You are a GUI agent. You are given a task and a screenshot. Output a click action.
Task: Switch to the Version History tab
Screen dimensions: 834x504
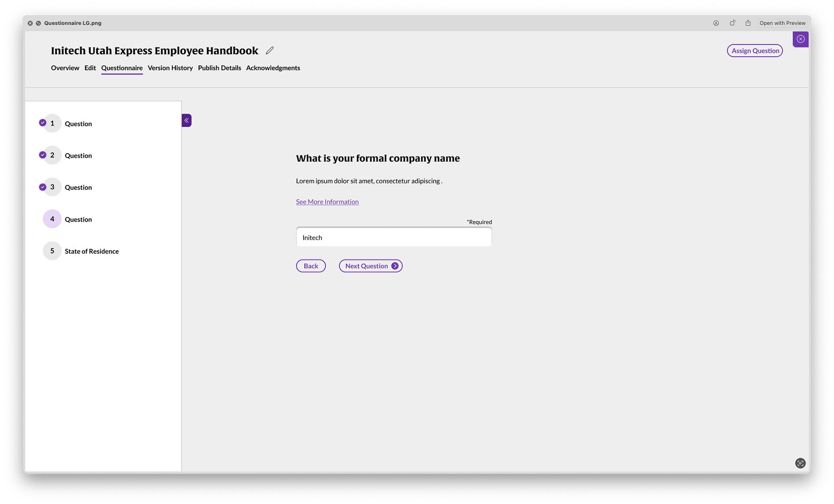point(170,68)
